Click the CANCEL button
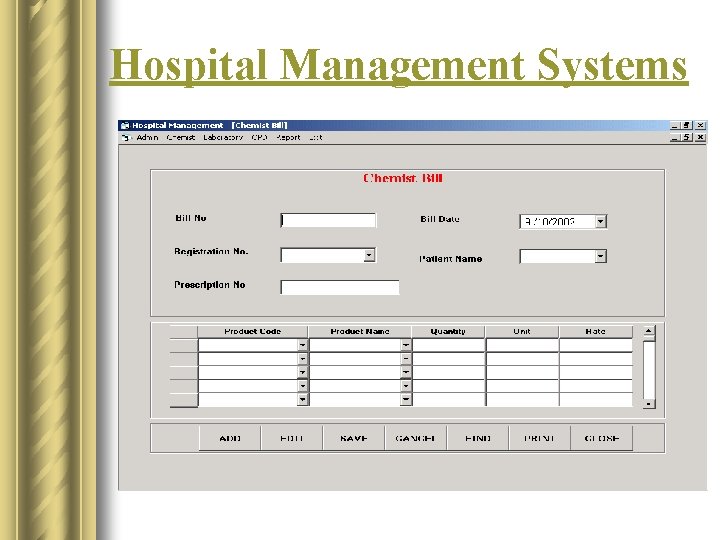The width and height of the screenshot is (720, 540). pyautogui.click(x=416, y=438)
